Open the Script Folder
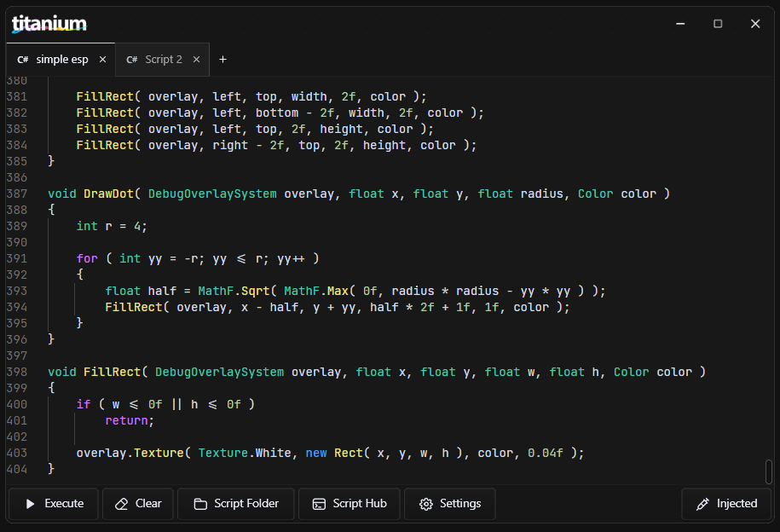The image size is (780, 532). point(236,504)
